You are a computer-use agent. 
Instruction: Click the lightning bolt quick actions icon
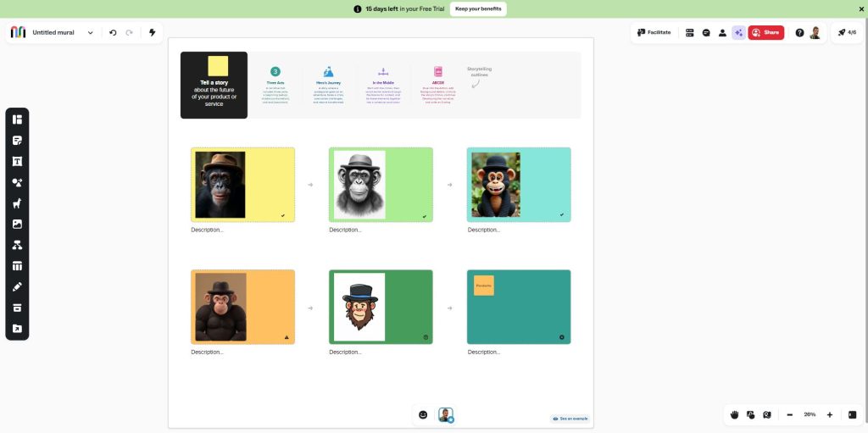153,32
